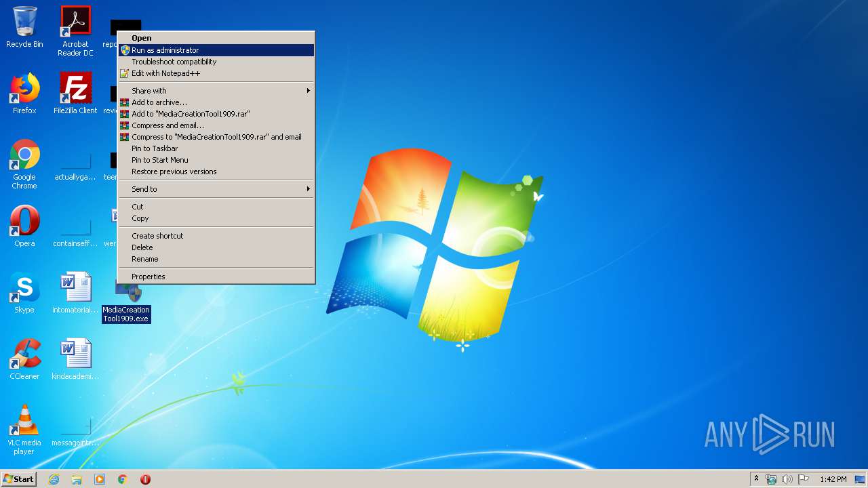Viewport: 868px width, 488px height.
Task: Choose Delete in the context menu
Action: coord(216,247)
